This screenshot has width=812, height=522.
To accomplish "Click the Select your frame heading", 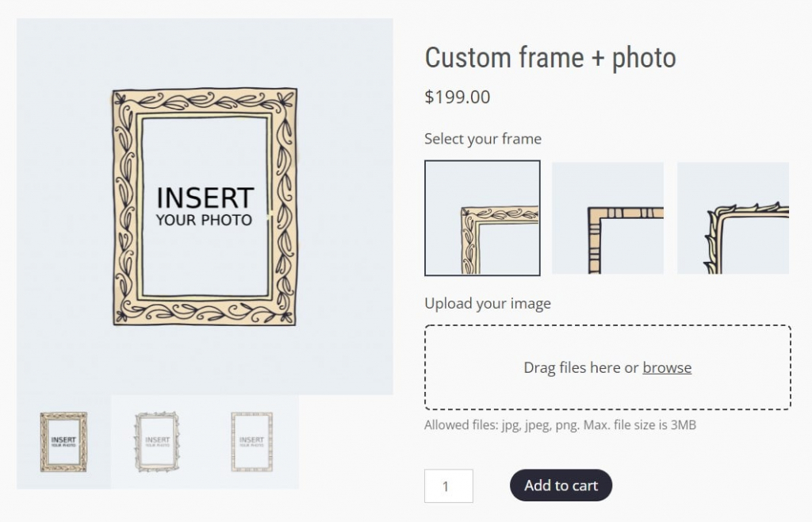I will 483,138.
